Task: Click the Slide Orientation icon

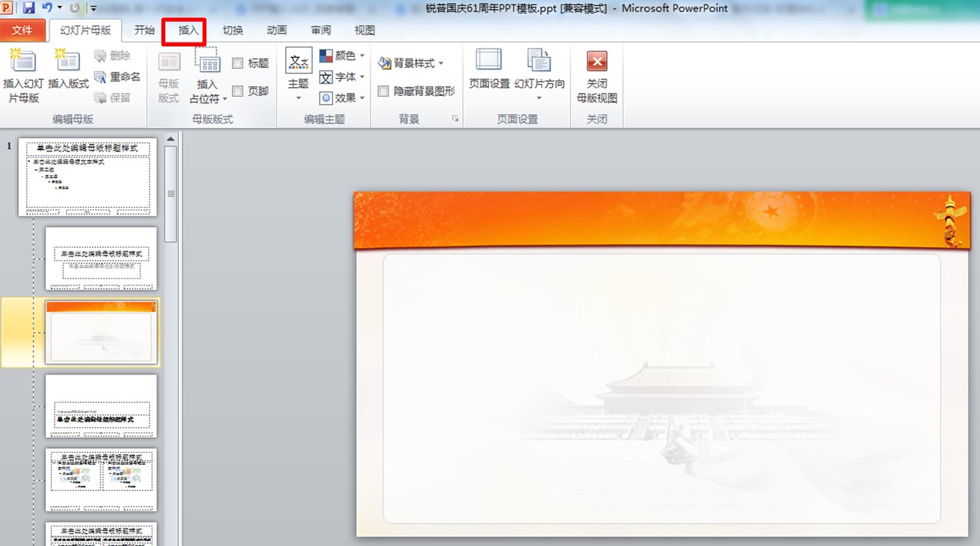Action: pos(539,61)
